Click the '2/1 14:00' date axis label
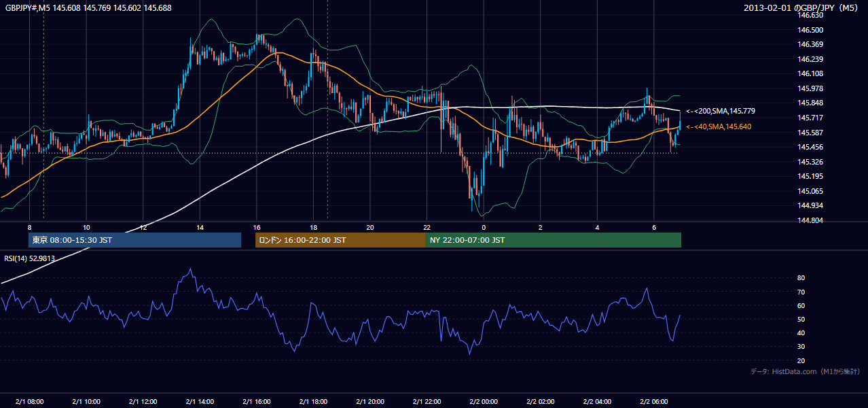This screenshot has width=868, height=408. [200, 402]
